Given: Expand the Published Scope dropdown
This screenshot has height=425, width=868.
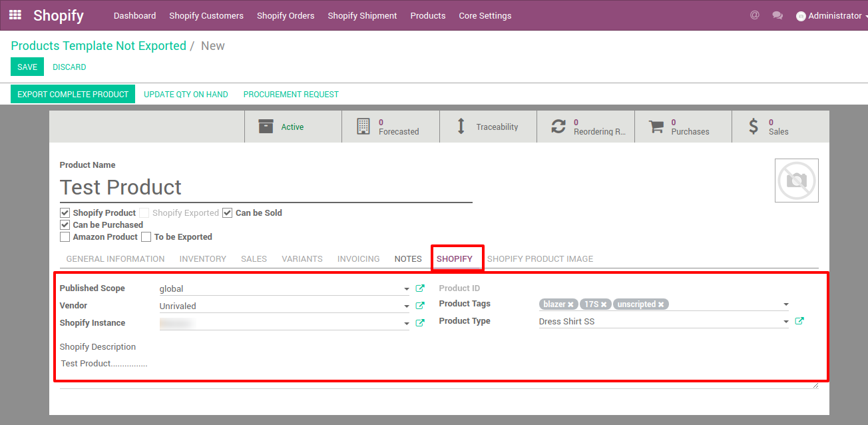Looking at the screenshot, I should click(407, 289).
